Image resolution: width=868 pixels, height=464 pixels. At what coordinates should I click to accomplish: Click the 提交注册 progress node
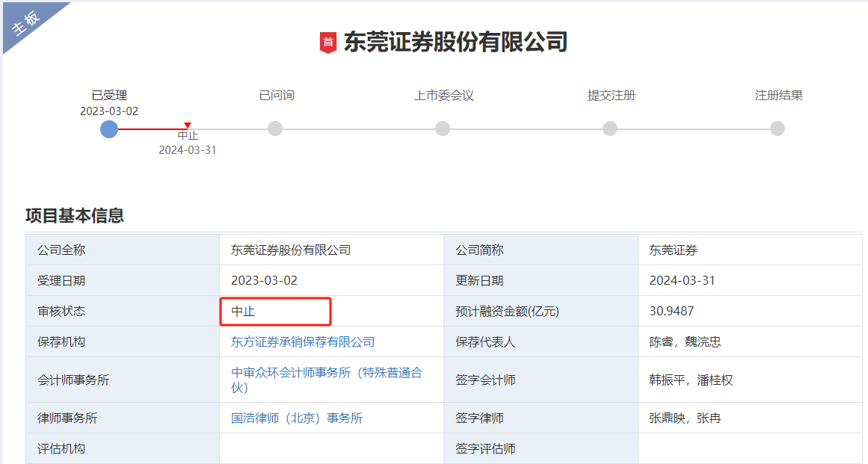610,129
